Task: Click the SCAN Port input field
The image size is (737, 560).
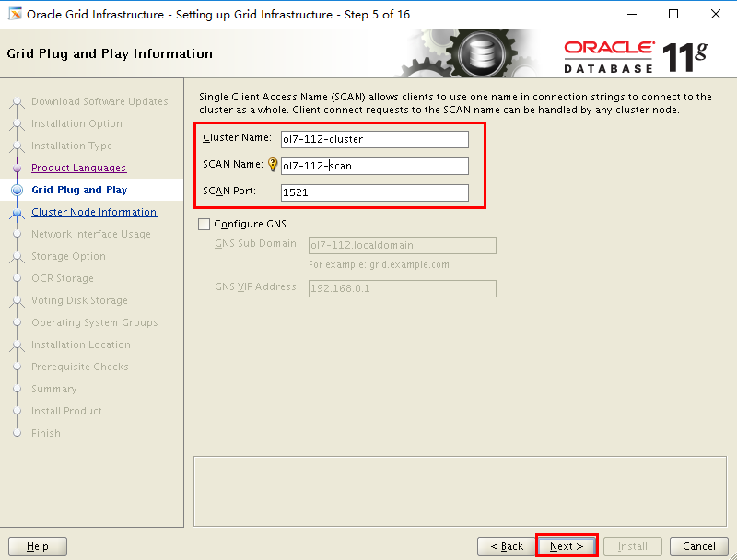Action: pyautogui.click(x=375, y=192)
